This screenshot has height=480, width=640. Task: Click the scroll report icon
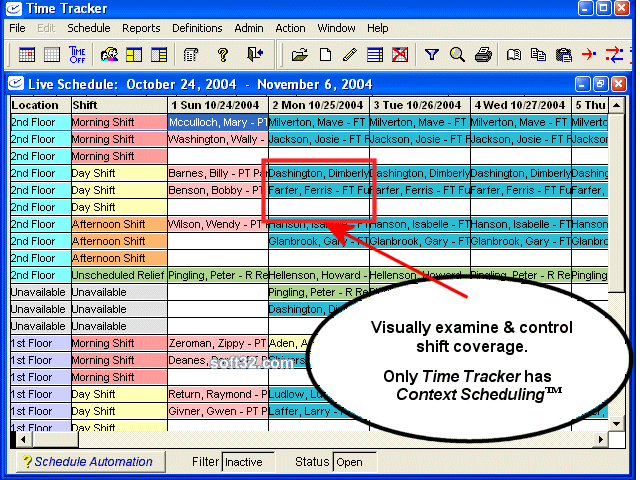191,54
